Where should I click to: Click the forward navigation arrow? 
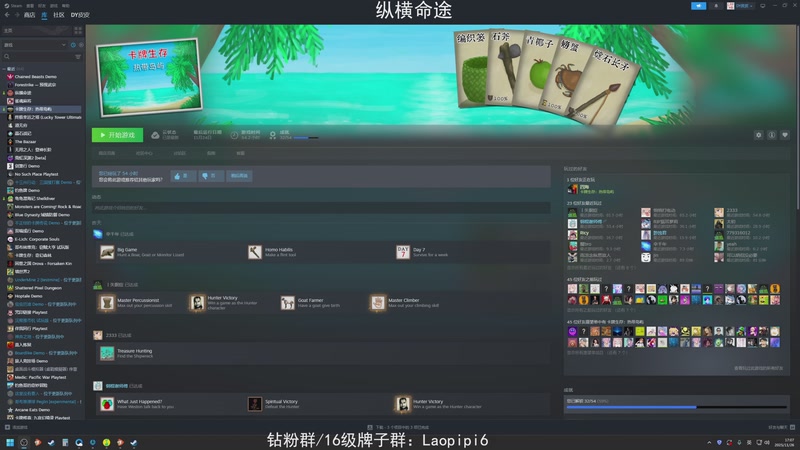tap(16, 15)
